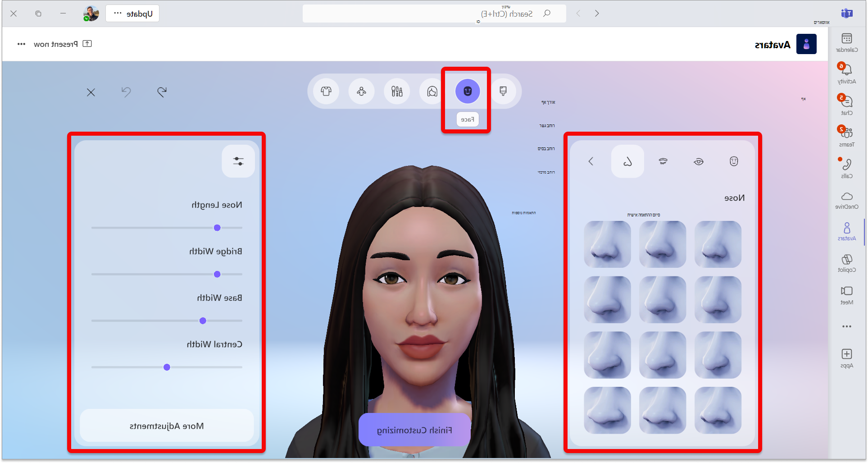Switch to the eyelashes feature tab
Image resolution: width=868 pixels, height=463 pixels.
pos(663,161)
